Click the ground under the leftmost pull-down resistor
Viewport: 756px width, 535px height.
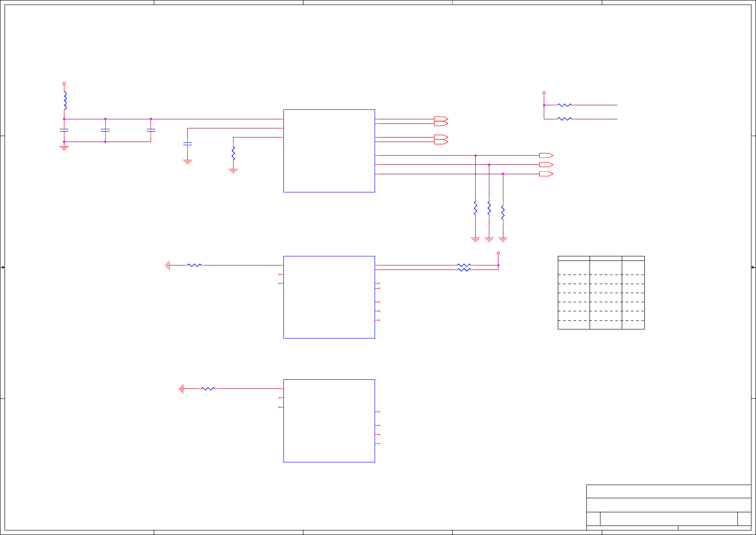475,240
